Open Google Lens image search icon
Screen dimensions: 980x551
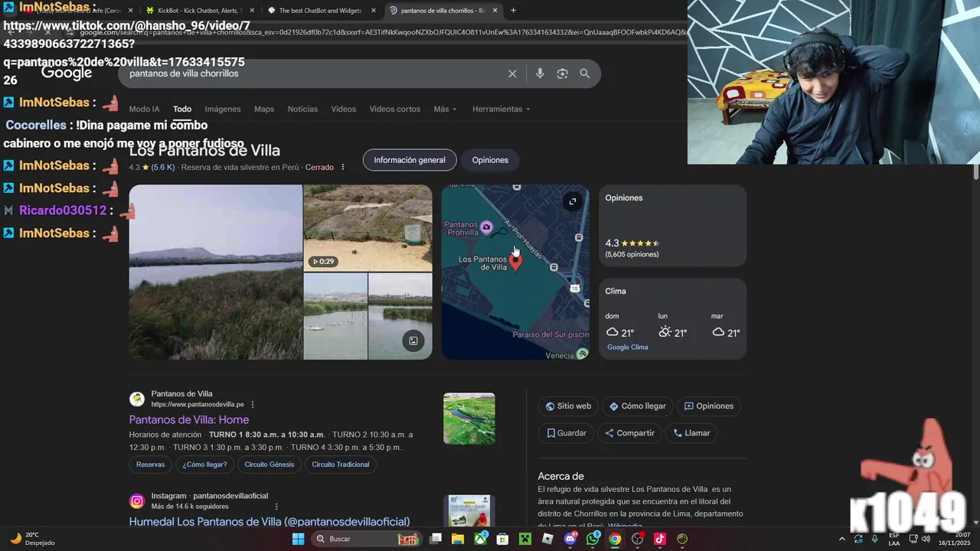click(562, 73)
